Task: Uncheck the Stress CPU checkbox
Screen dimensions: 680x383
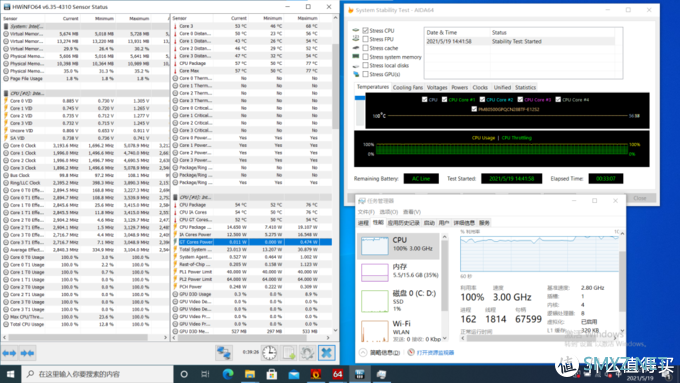Action: click(366, 30)
